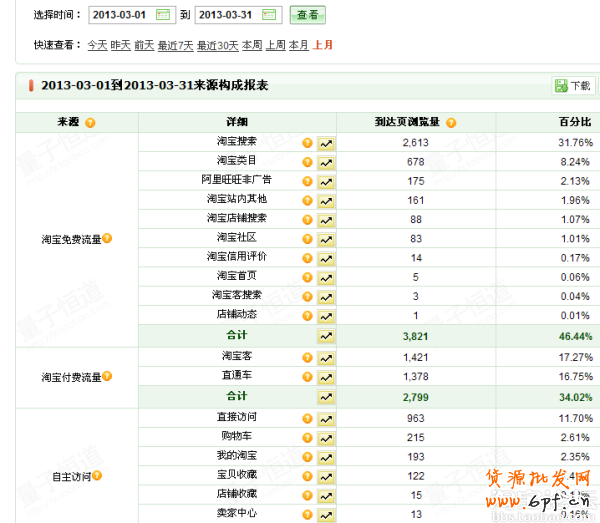600x523 pixels.
Task: Download the report with 下载 button
Action: [x=573, y=86]
